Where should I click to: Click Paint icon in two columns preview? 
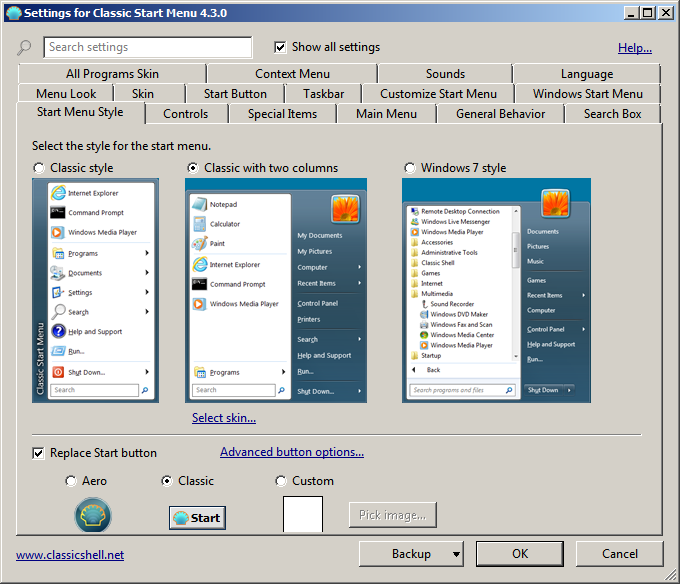tap(200, 243)
